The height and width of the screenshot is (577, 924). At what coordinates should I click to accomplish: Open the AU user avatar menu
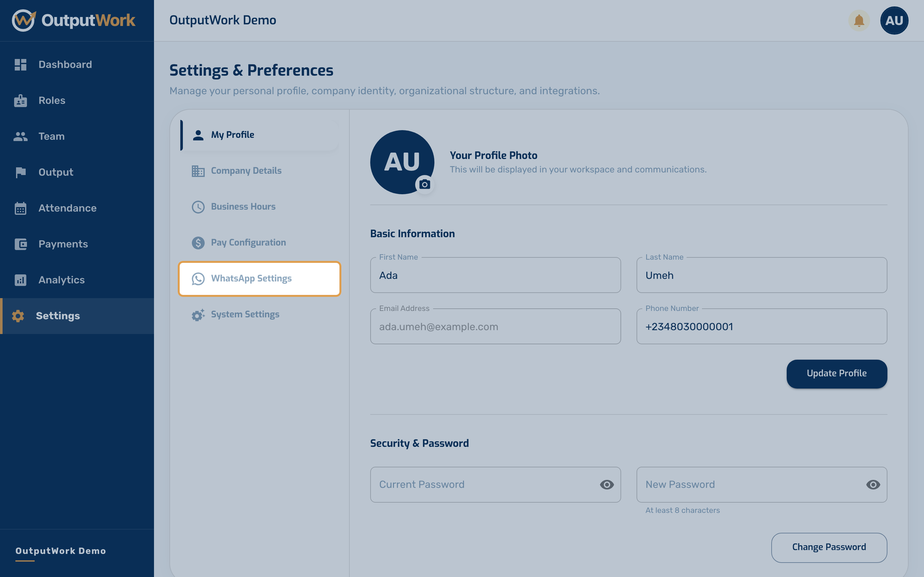pos(894,21)
